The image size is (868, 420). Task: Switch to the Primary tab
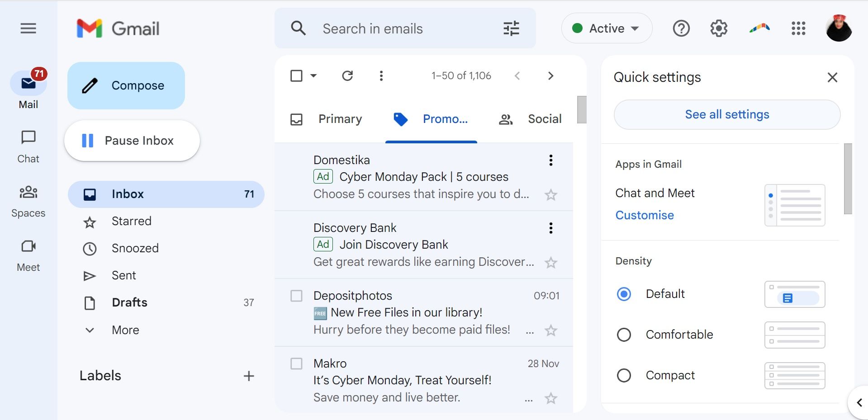pos(340,119)
